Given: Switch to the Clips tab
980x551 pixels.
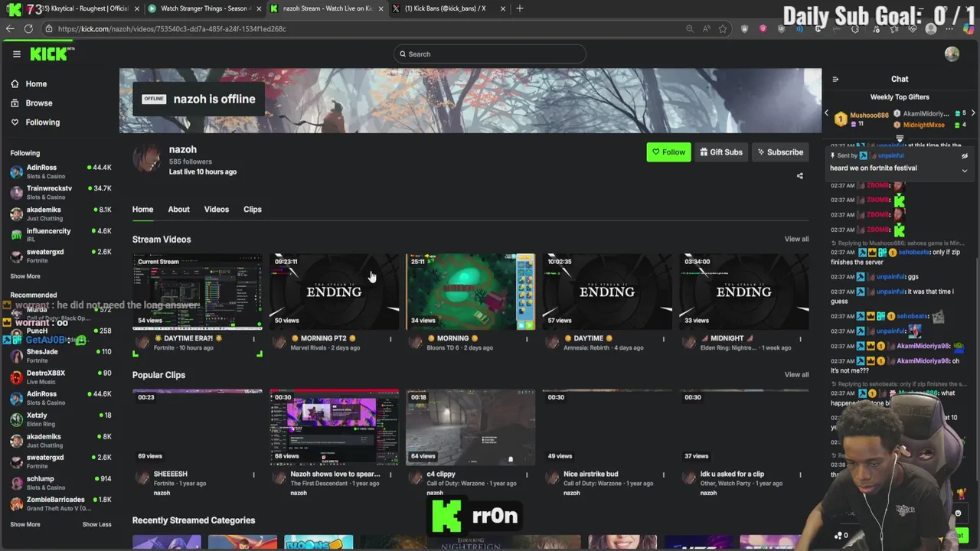Looking at the screenshot, I should (252, 209).
